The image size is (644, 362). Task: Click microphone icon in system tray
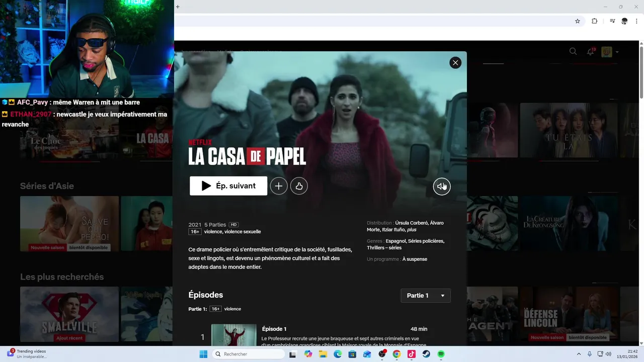(x=590, y=354)
